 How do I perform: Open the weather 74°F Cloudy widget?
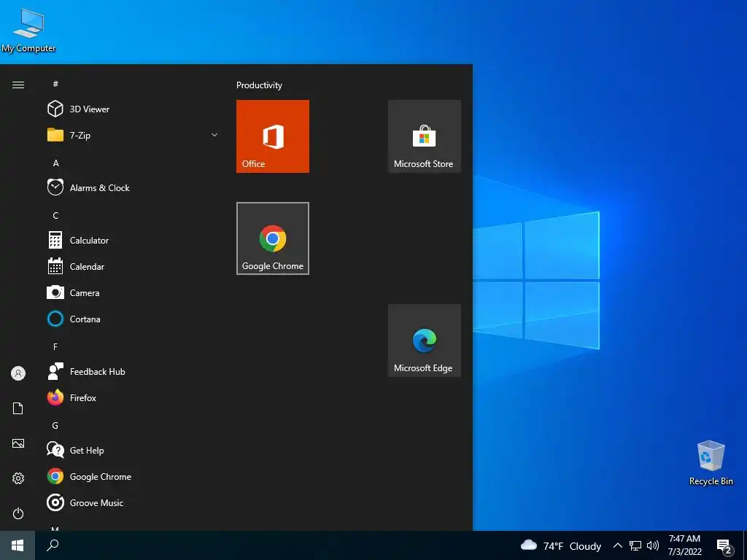point(561,545)
